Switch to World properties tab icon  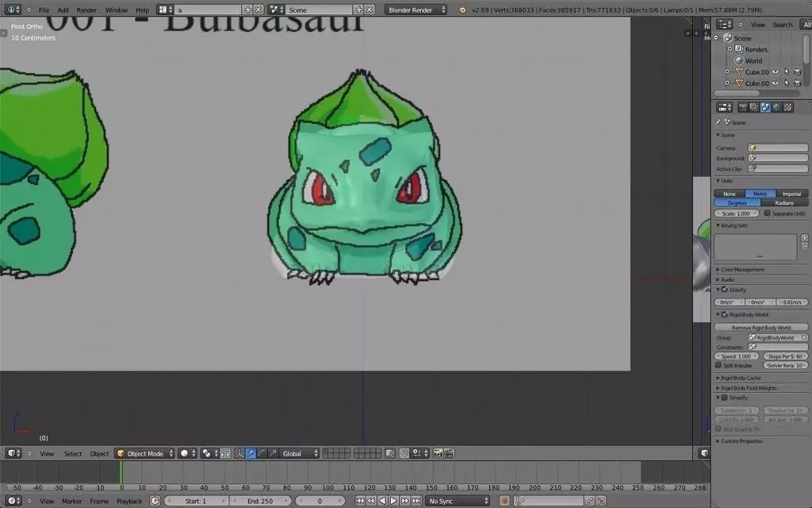[x=776, y=107]
